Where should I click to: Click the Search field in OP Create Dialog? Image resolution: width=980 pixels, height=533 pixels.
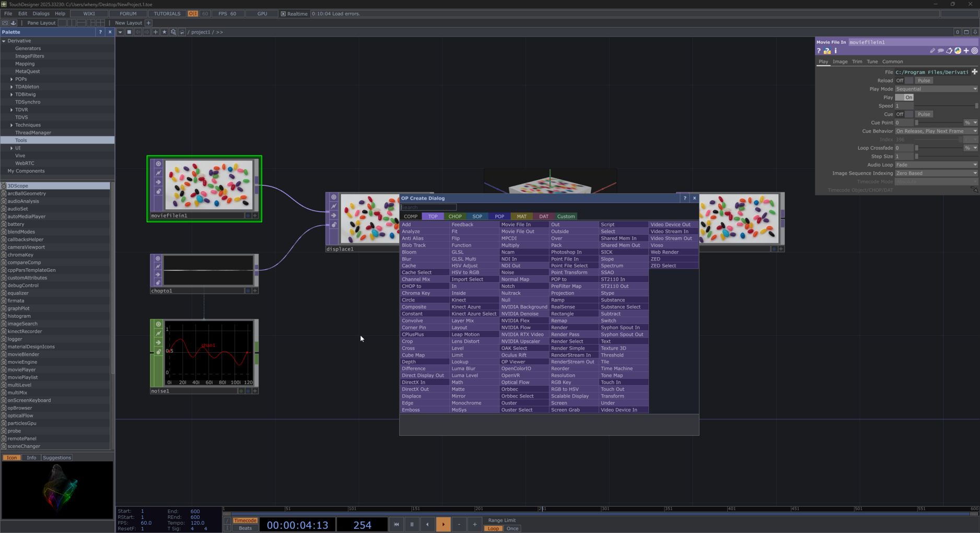pyautogui.click(x=428, y=207)
